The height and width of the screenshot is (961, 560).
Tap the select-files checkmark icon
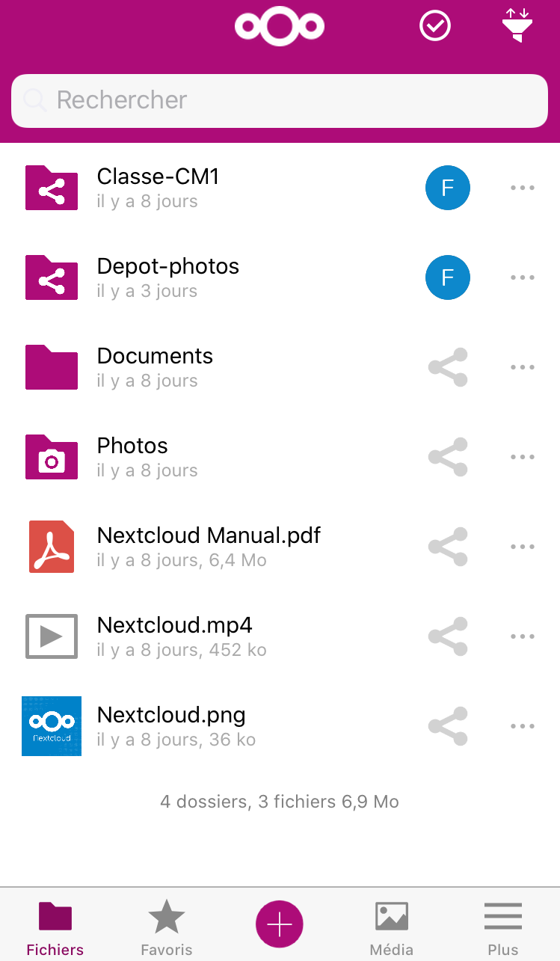point(435,26)
